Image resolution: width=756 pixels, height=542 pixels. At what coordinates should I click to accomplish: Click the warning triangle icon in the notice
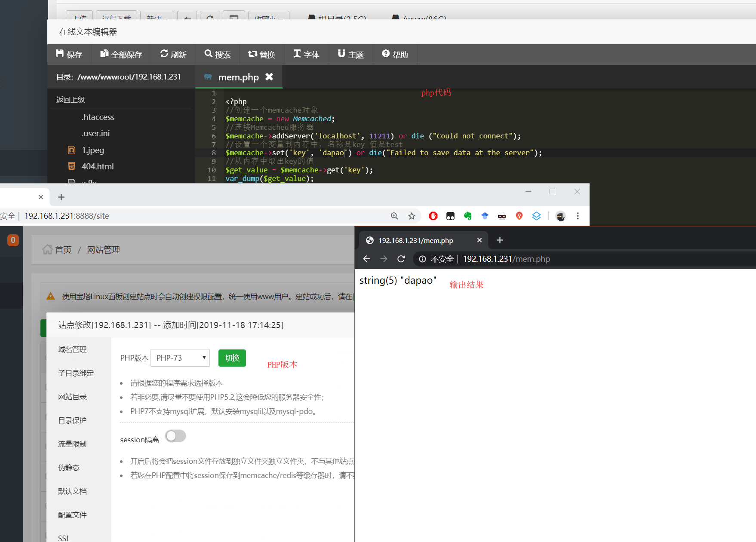(x=51, y=296)
